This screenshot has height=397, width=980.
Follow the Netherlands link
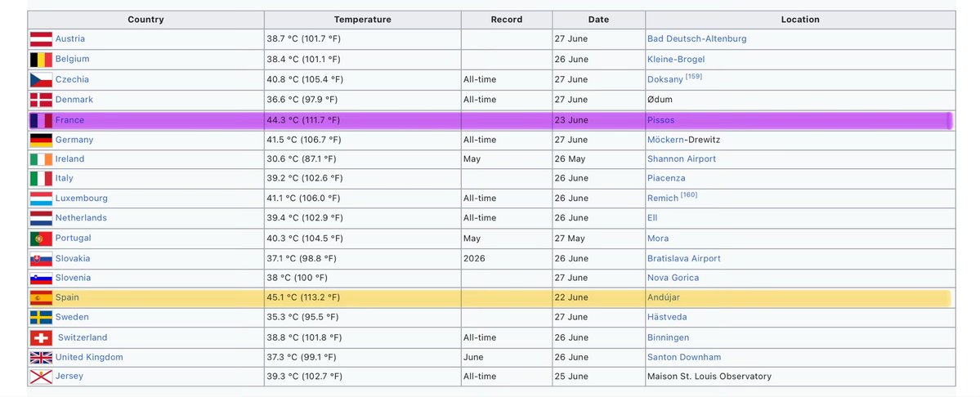81,218
